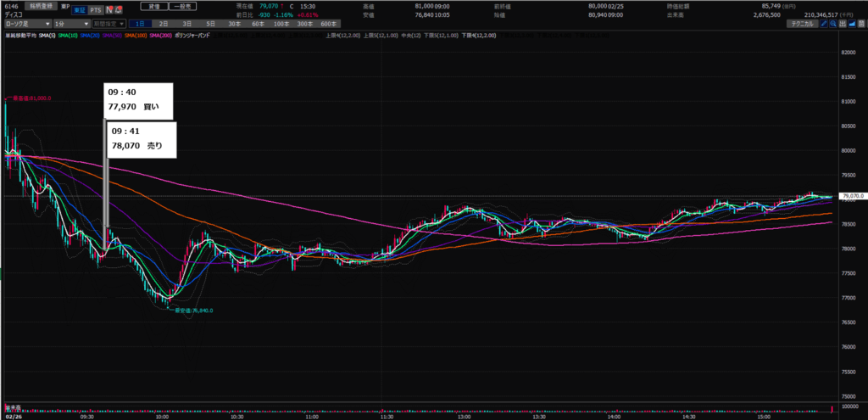Viewport: 868px width, 420px height.
Task: Click the 銘柄登録 button
Action: (42, 5)
